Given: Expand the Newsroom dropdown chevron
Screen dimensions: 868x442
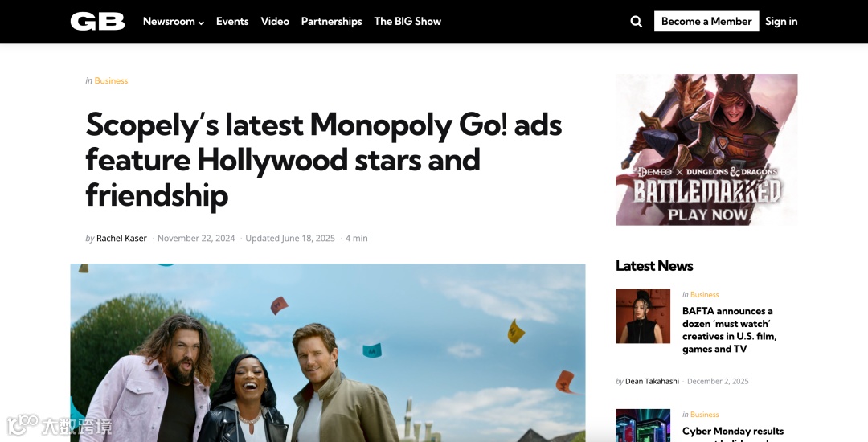Looking at the screenshot, I should click(201, 23).
